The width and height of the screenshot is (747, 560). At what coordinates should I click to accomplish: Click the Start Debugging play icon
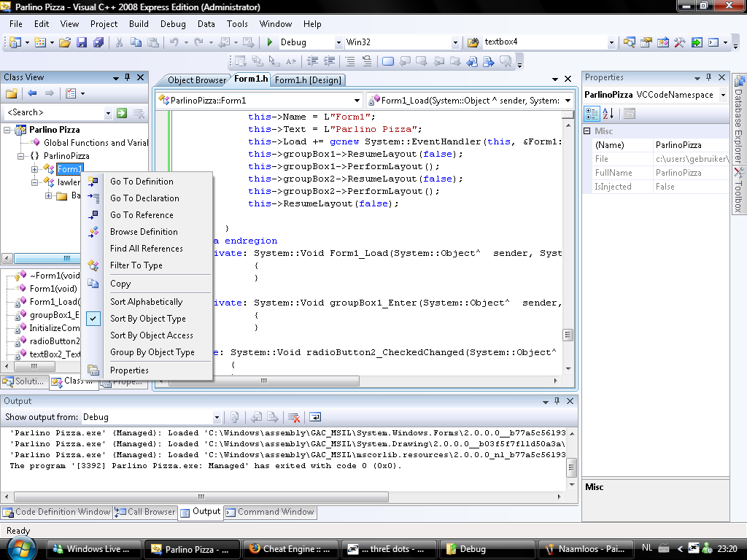[x=270, y=42]
